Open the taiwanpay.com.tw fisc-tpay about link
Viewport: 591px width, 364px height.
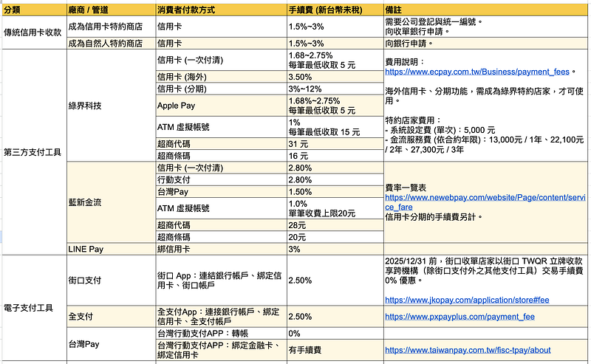468,350
